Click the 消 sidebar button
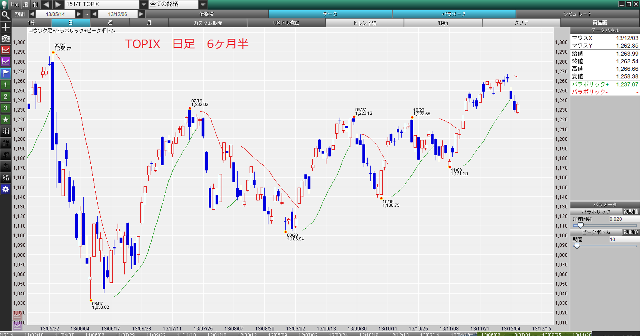Screen dimensions: 644x336 6,131
